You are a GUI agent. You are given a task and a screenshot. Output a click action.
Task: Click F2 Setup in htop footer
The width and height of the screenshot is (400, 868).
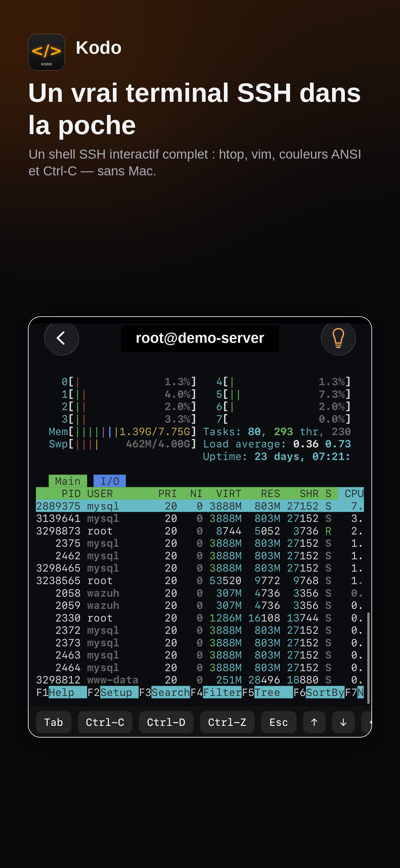coord(113,693)
